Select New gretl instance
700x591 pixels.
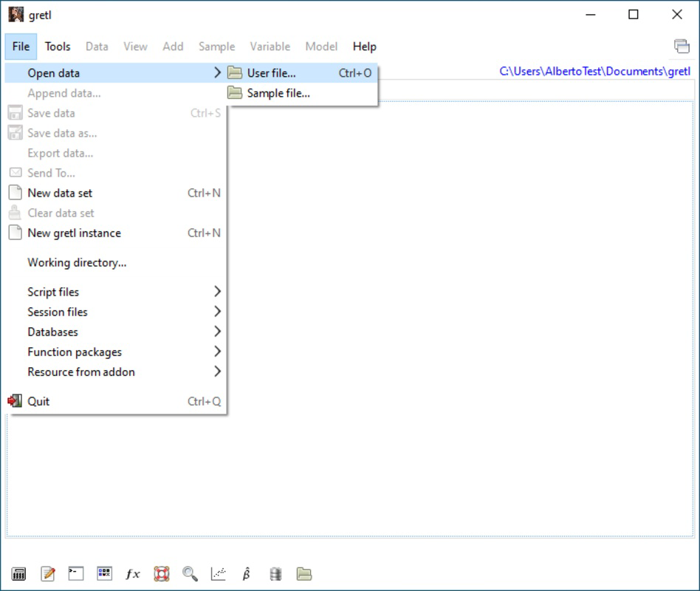[x=116, y=233]
